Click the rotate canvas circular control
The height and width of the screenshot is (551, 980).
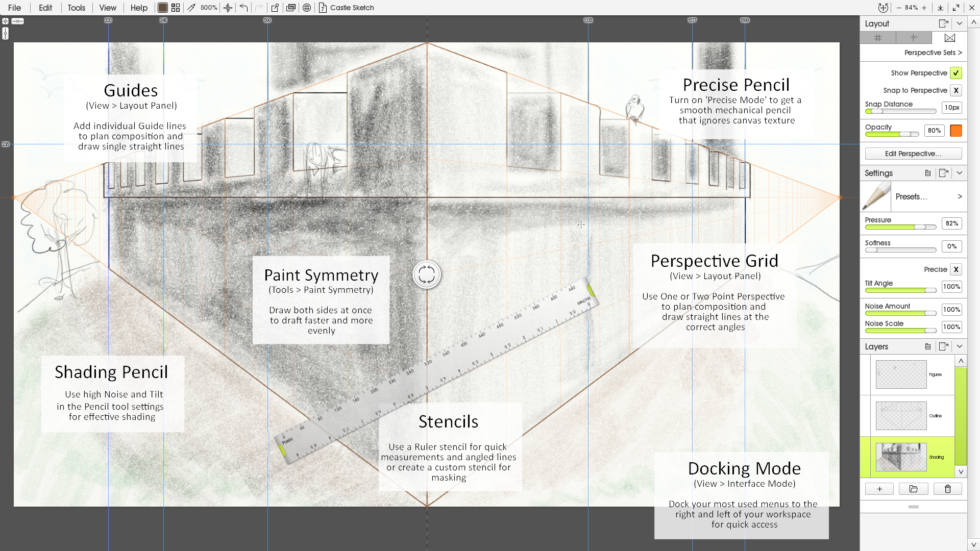[x=426, y=275]
